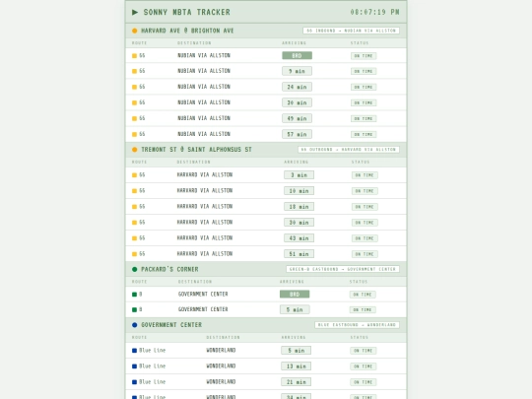Select the Packard's Corner stop name
Viewport: 532px width, 399px height.
pos(169,269)
